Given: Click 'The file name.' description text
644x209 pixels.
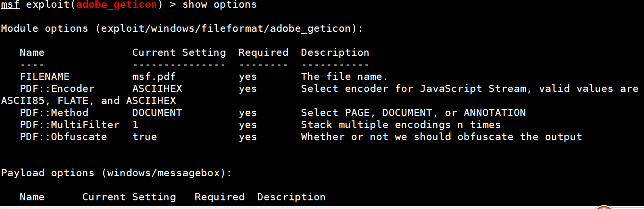Looking at the screenshot, I should click(x=344, y=77).
